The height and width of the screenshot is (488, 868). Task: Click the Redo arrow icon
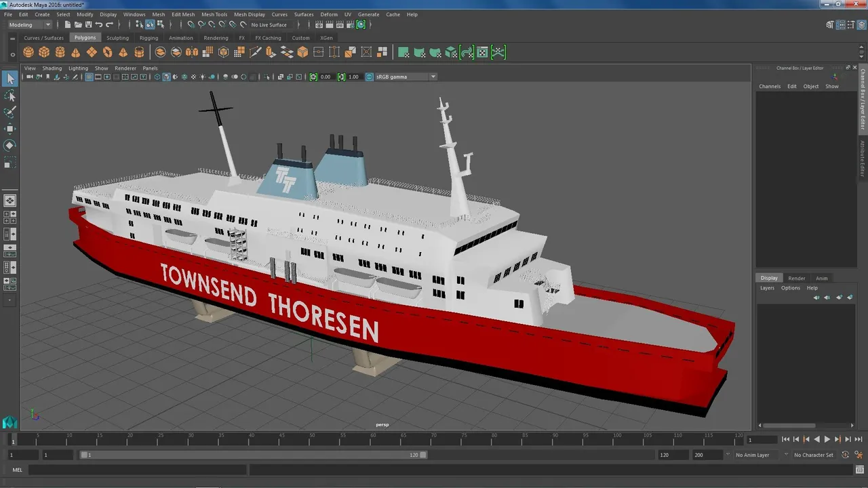(108, 24)
